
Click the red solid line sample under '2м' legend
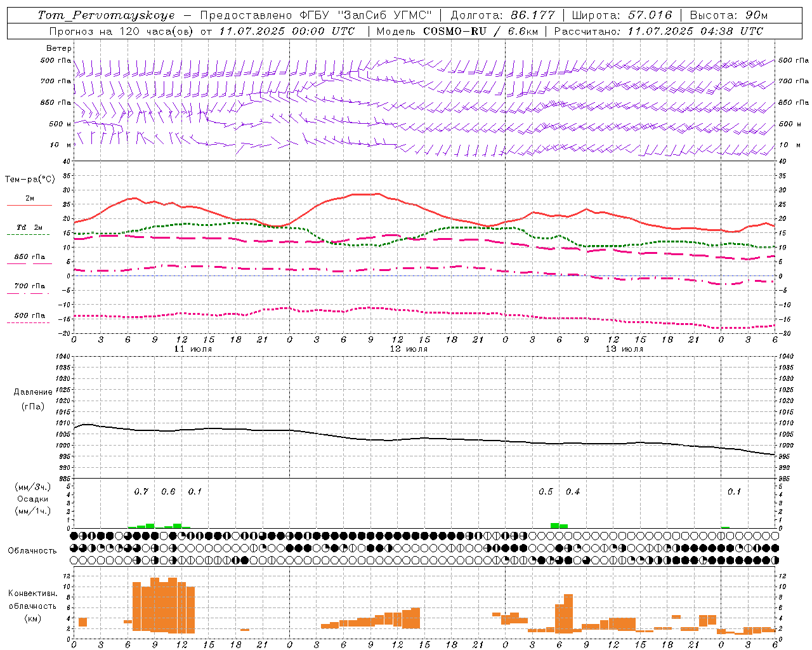click(29, 206)
